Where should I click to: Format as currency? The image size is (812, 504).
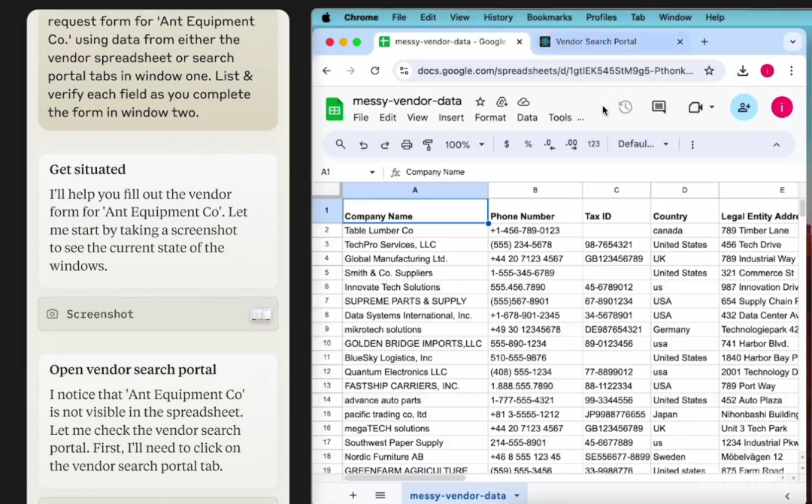coord(507,144)
